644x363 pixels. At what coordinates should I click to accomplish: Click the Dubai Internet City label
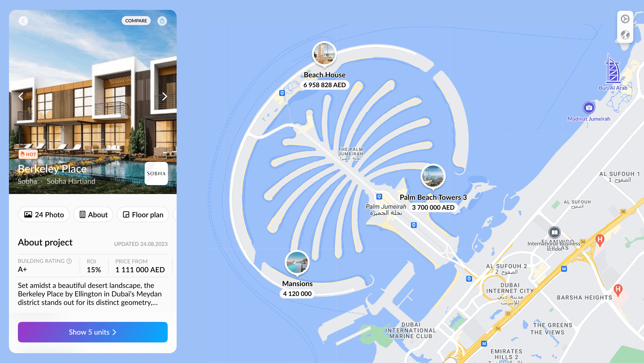click(x=510, y=294)
